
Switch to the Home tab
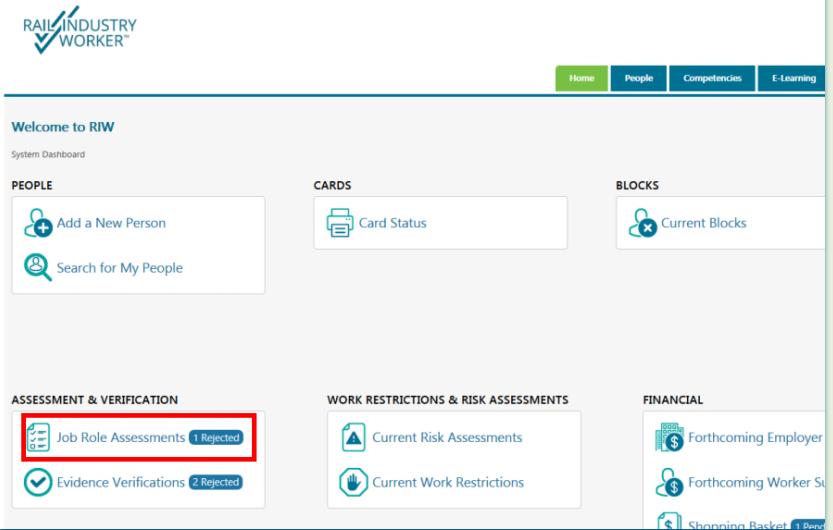pos(581,78)
